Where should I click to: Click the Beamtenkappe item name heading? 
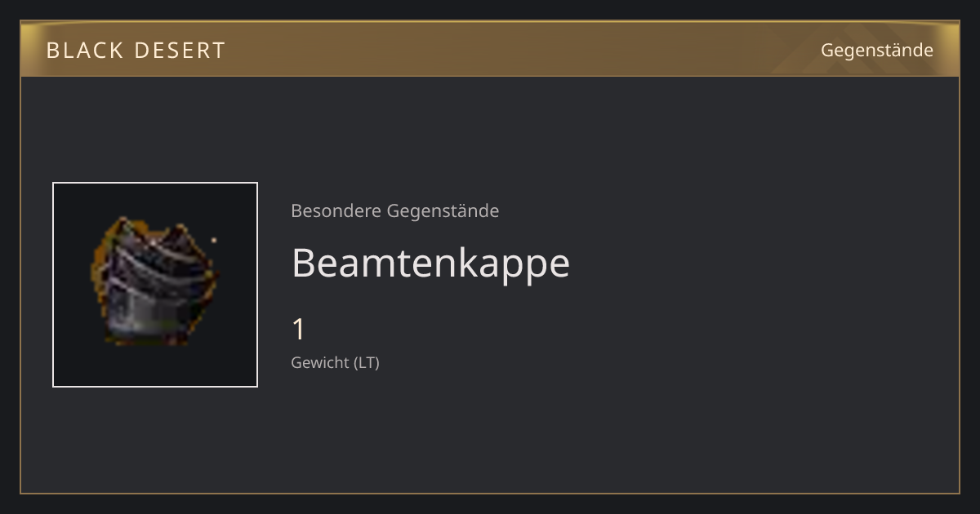(x=430, y=263)
